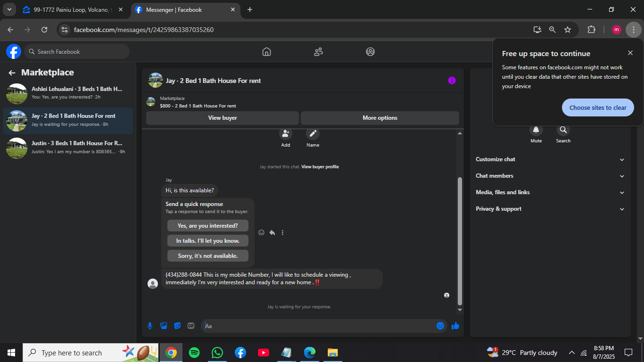Send a thumbs-up like
The image size is (644, 362).
tap(455, 326)
